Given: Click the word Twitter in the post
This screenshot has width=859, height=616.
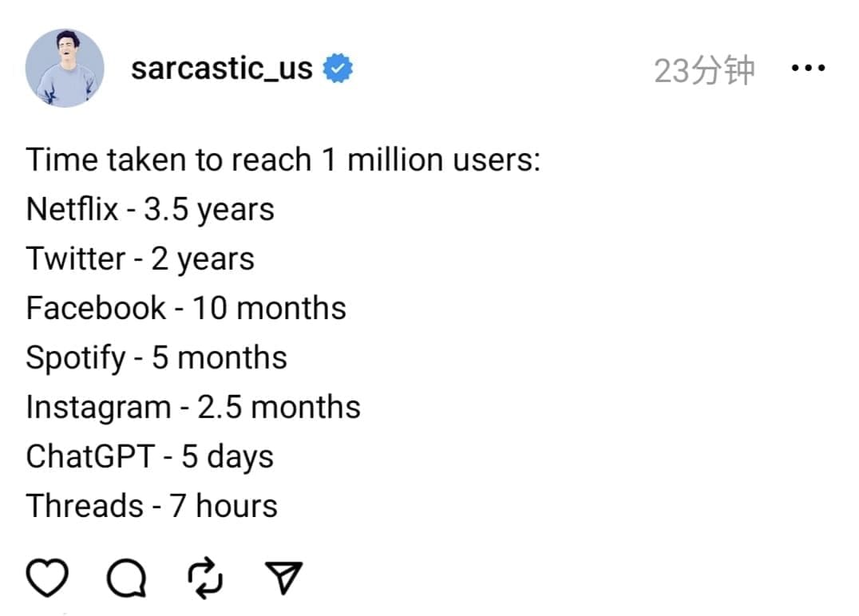Looking at the screenshot, I should pyautogui.click(x=75, y=259).
